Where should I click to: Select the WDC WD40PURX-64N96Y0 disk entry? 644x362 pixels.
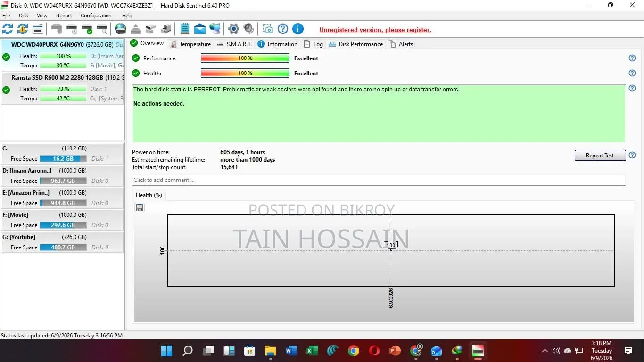[x=63, y=55]
